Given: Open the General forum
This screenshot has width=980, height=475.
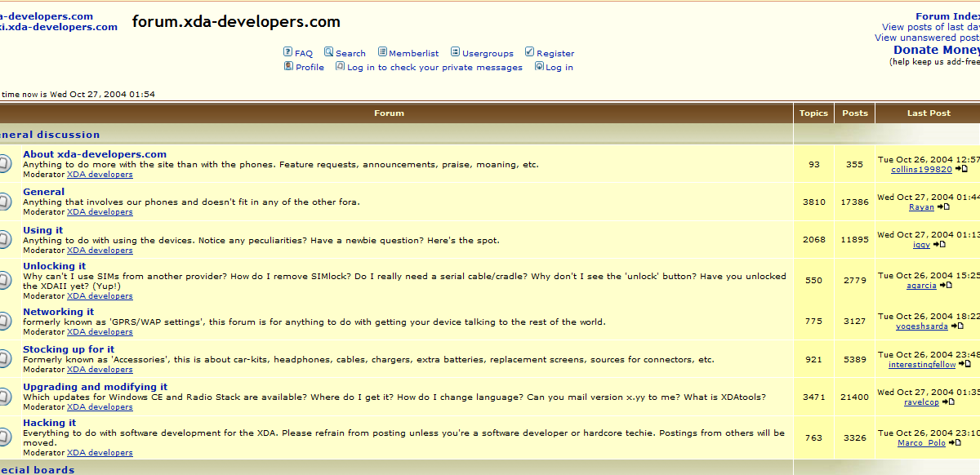Looking at the screenshot, I should 43,192.
